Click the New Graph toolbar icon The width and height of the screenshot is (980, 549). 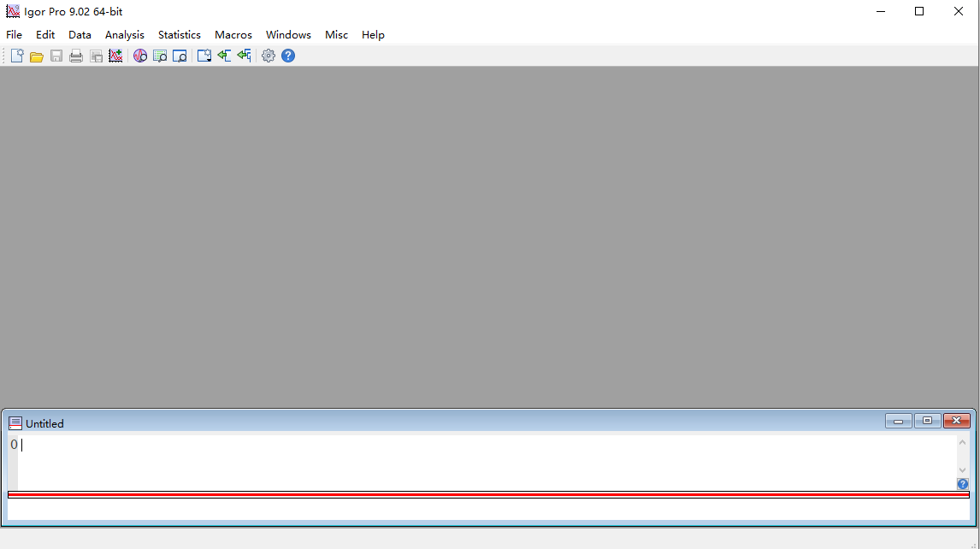[x=115, y=56]
